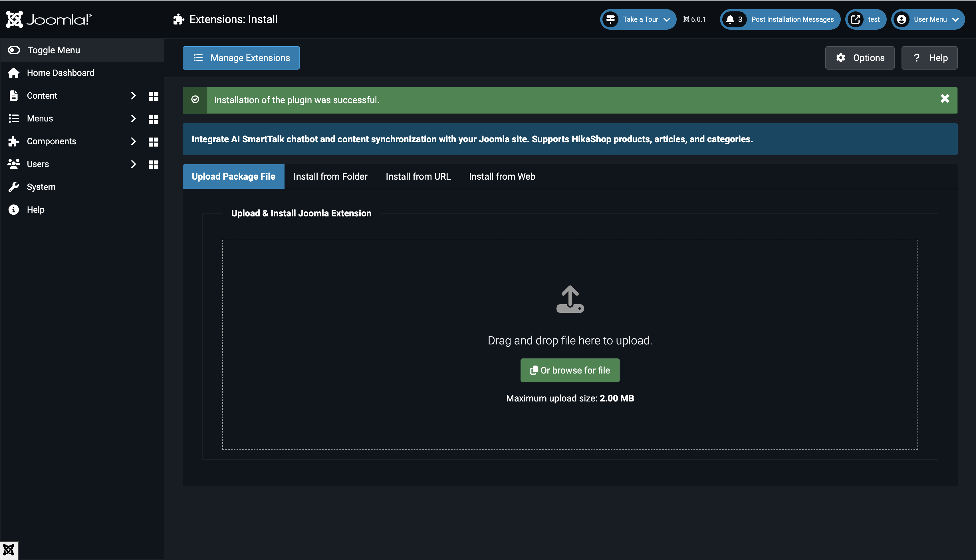Image resolution: width=976 pixels, height=560 pixels.
Task: Open Manage Extensions
Action: click(241, 58)
